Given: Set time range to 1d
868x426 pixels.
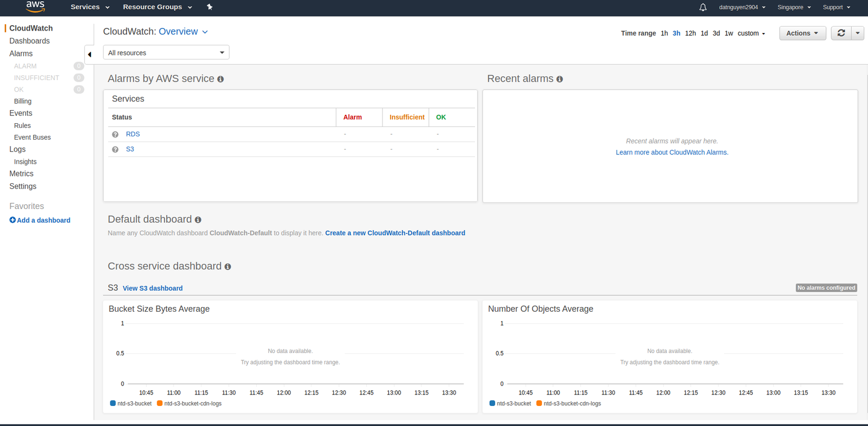Looking at the screenshot, I should [704, 33].
